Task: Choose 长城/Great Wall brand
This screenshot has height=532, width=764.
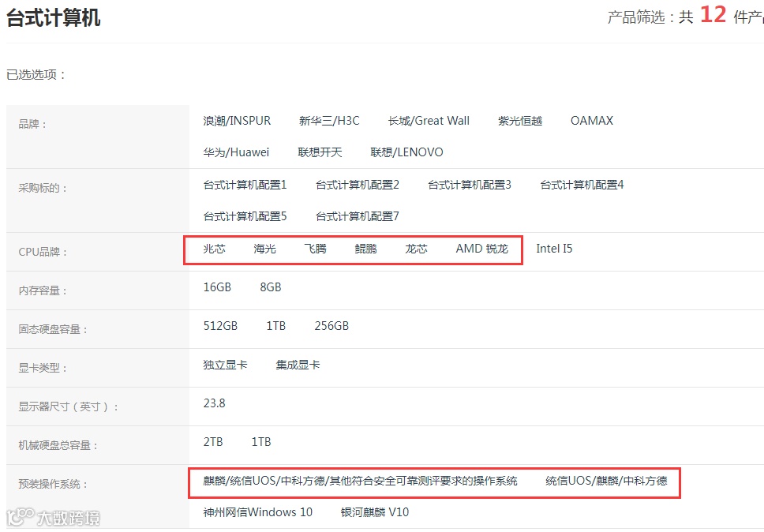Action: [x=429, y=121]
